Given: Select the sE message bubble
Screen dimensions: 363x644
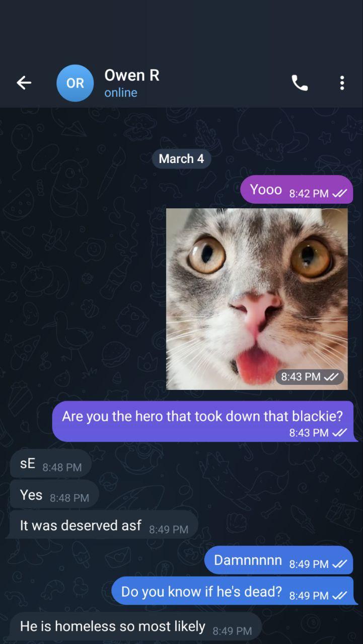Looking at the screenshot, I should 51,463.
